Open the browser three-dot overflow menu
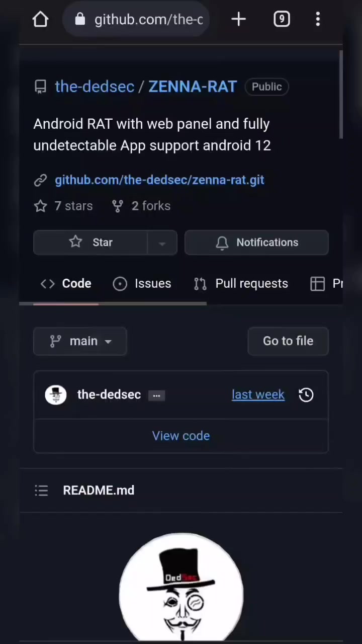 [x=318, y=20]
